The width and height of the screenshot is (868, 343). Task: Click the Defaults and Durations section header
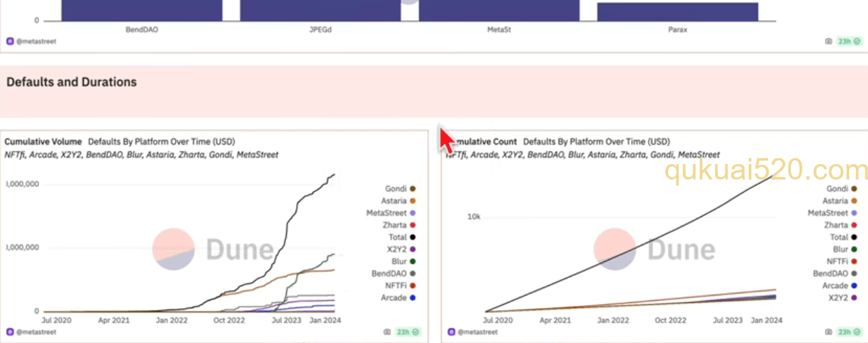pos(71,82)
